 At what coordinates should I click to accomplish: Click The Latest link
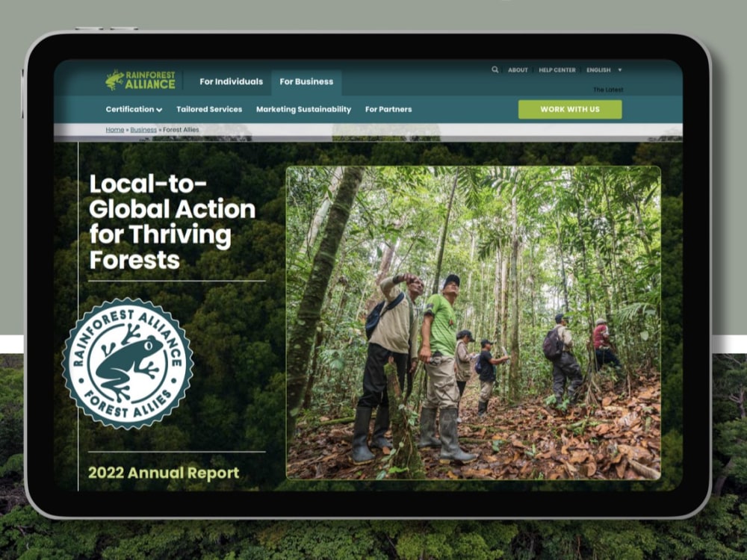(608, 90)
